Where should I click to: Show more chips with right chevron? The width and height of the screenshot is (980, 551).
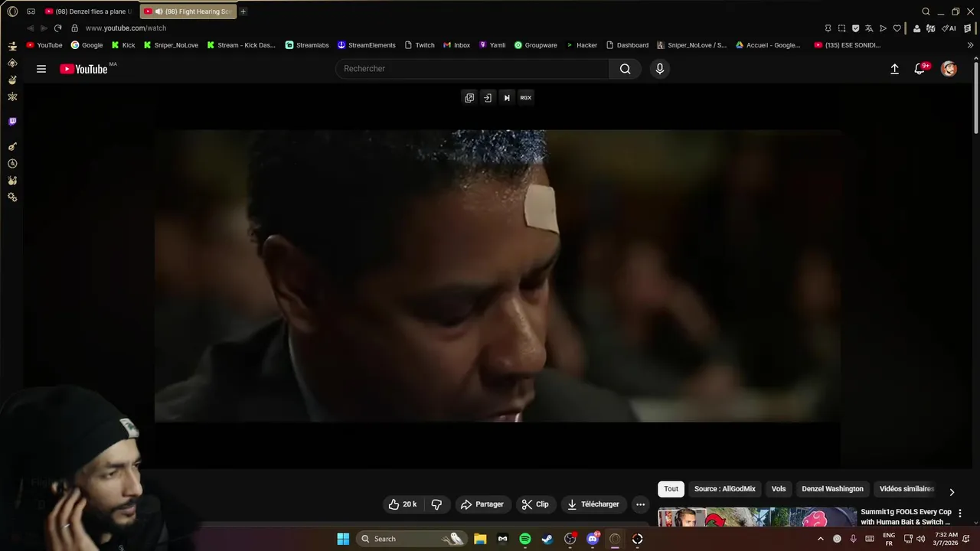[x=952, y=492]
